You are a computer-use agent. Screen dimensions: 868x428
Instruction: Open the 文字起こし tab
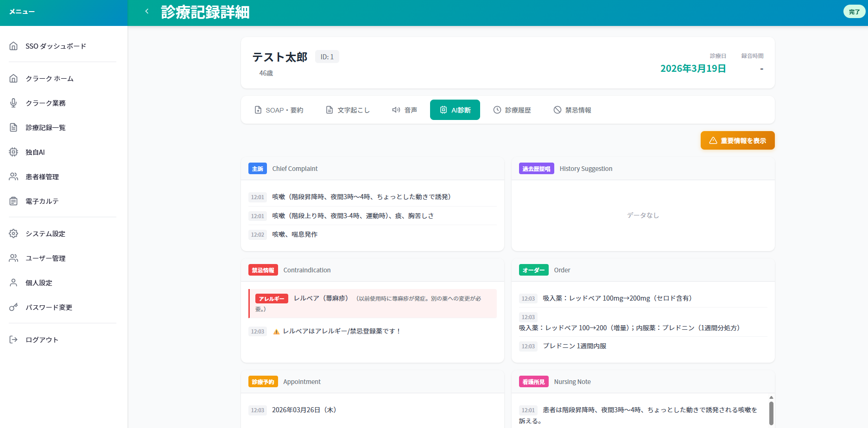click(x=347, y=110)
